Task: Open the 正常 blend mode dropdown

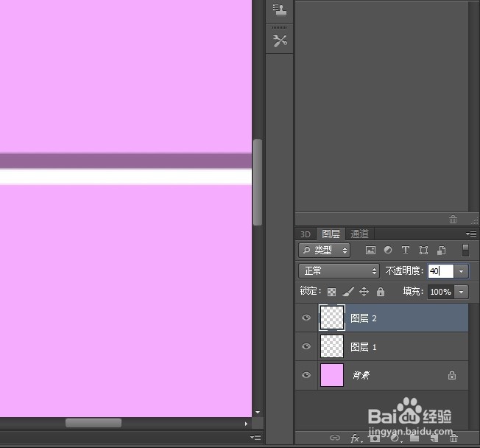Action: coord(339,271)
